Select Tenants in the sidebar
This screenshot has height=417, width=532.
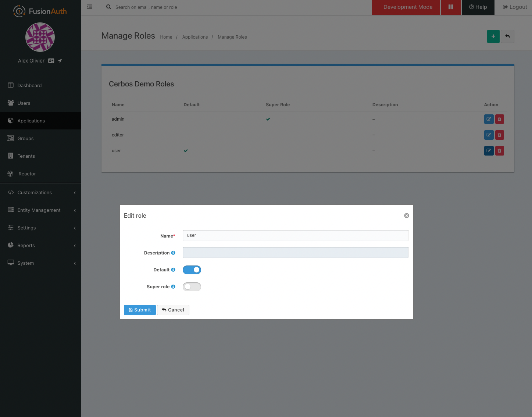tap(26, 156)
